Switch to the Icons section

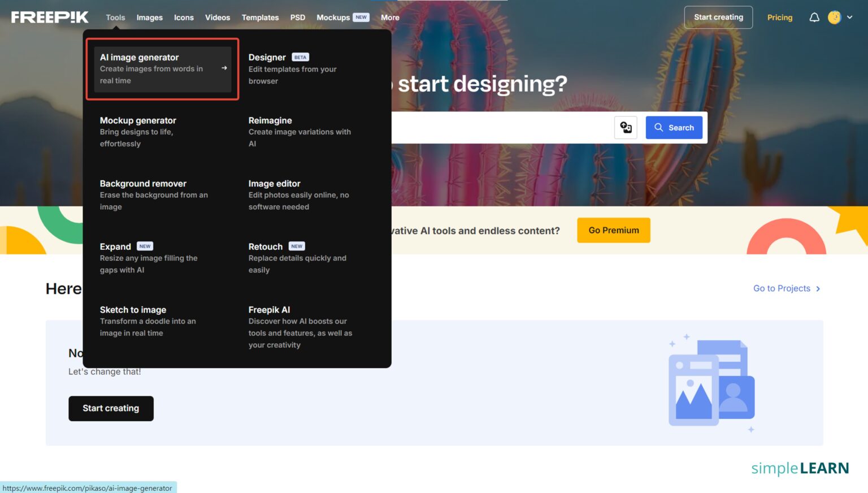[x=183, y=18]
